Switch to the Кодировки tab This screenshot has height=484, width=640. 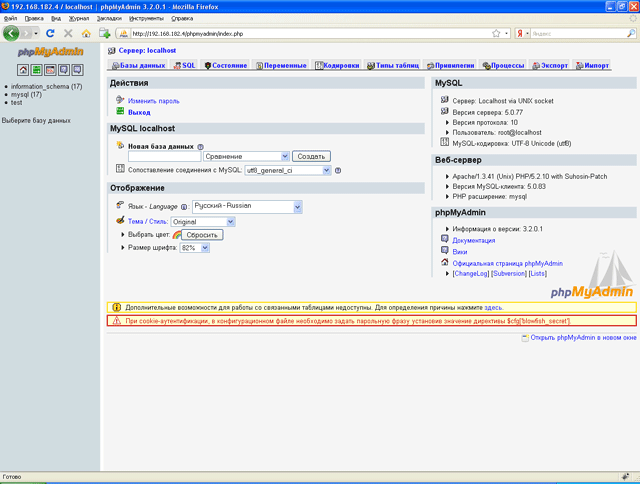tap(337, 65)
